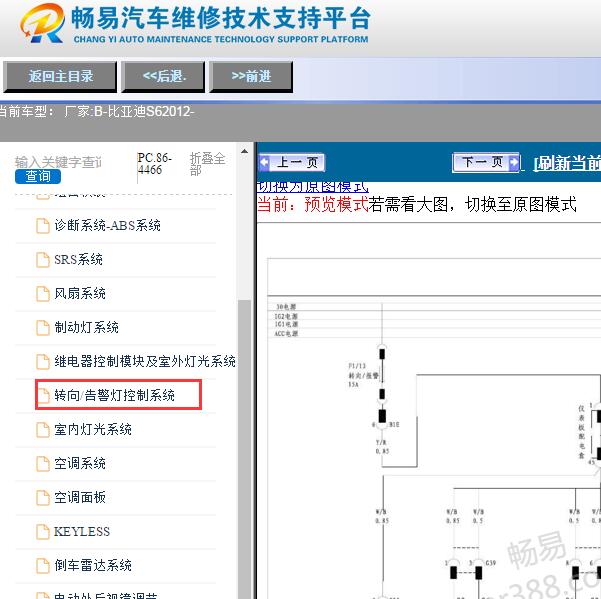Viewport: 601px width, 599px height.
Task: Click the 返回主目录 button
Action: click(60, 77)
